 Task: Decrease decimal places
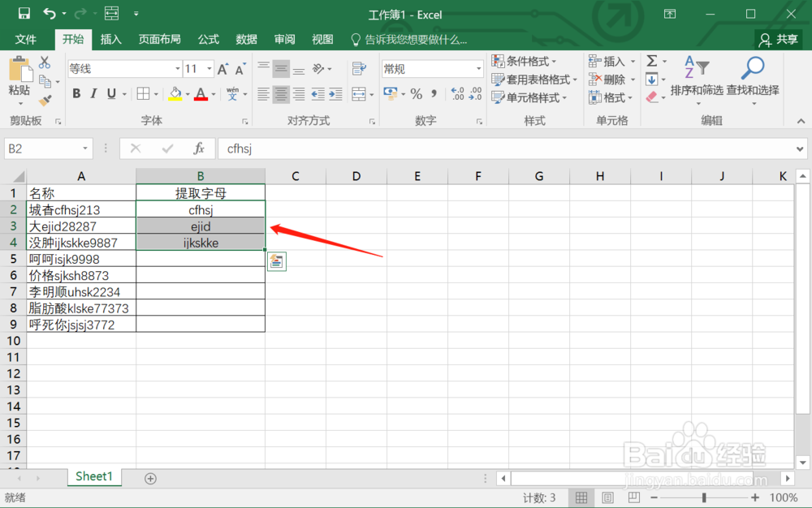pos(475,93)
